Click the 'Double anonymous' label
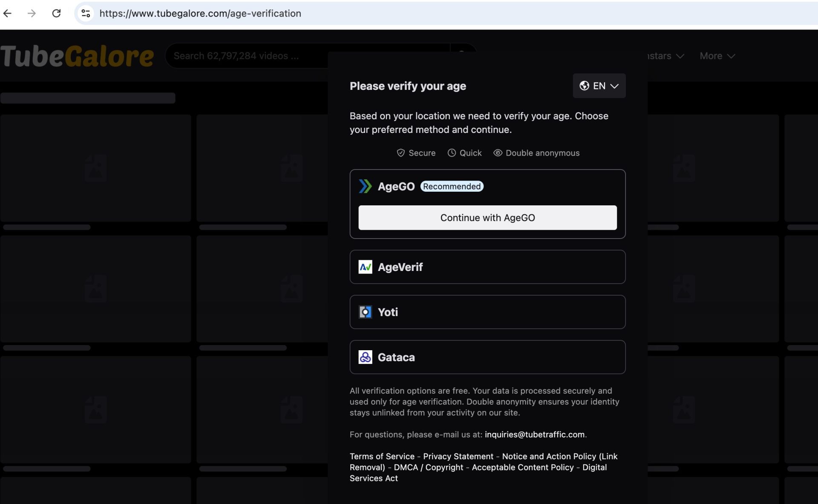The height and width of the screenshot is (504, 818). point(542,153)
